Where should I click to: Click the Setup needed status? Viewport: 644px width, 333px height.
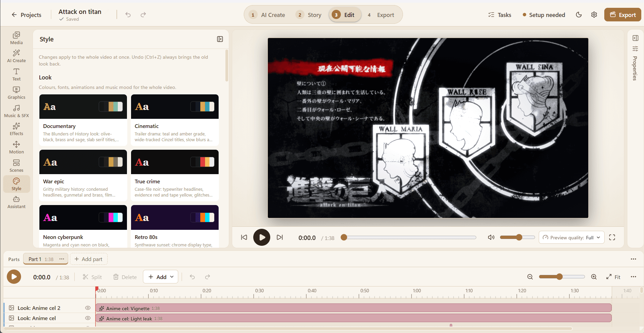point(544,15)
